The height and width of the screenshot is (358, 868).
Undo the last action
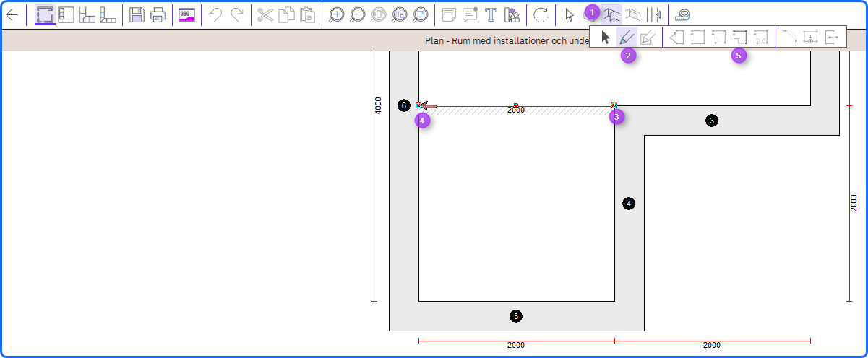tap(215, 14)
